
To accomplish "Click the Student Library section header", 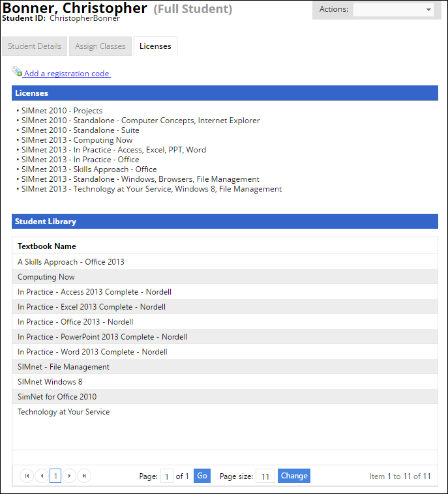I will pos(225,221).
